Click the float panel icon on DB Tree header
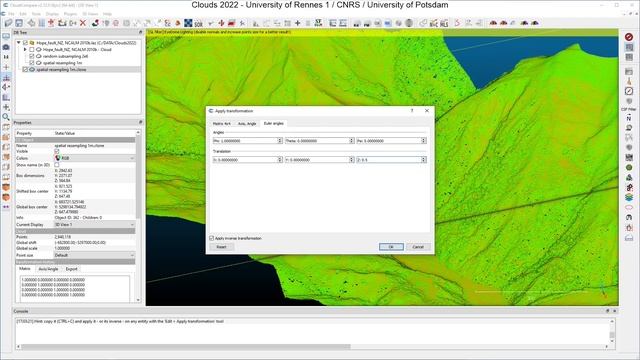Viewport: 640px width, 360px height. (x=140, y=32)
